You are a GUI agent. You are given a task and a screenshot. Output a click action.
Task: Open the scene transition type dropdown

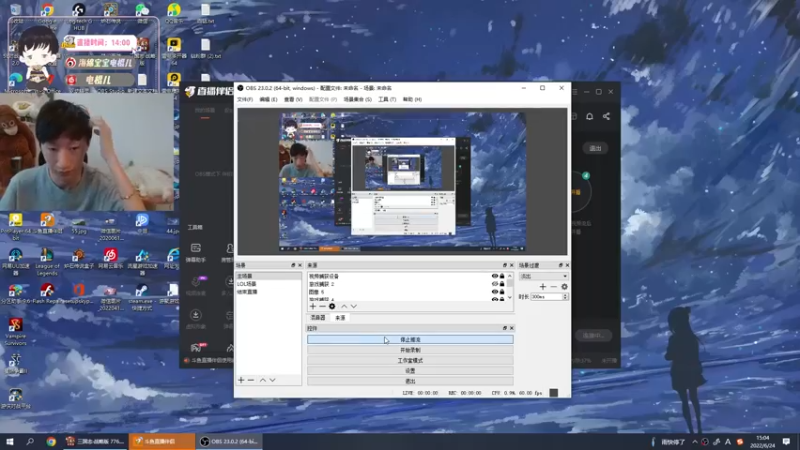[543, 276]
